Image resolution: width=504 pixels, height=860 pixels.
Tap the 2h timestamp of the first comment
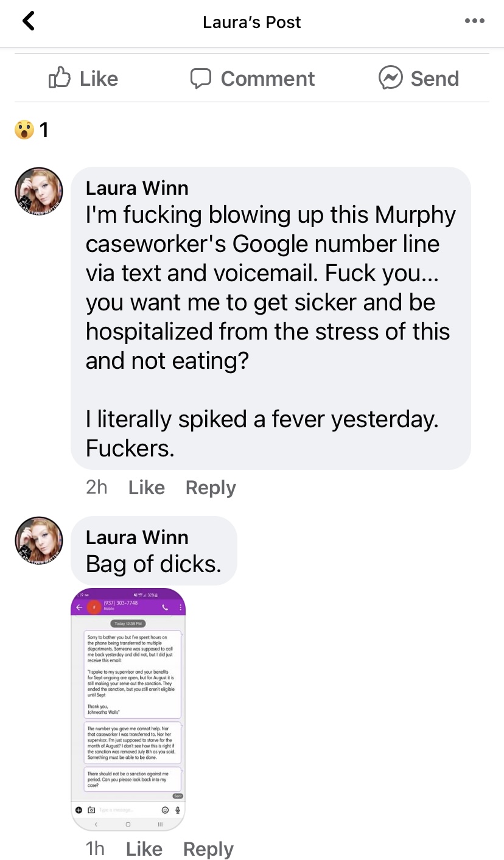[97, 488]
